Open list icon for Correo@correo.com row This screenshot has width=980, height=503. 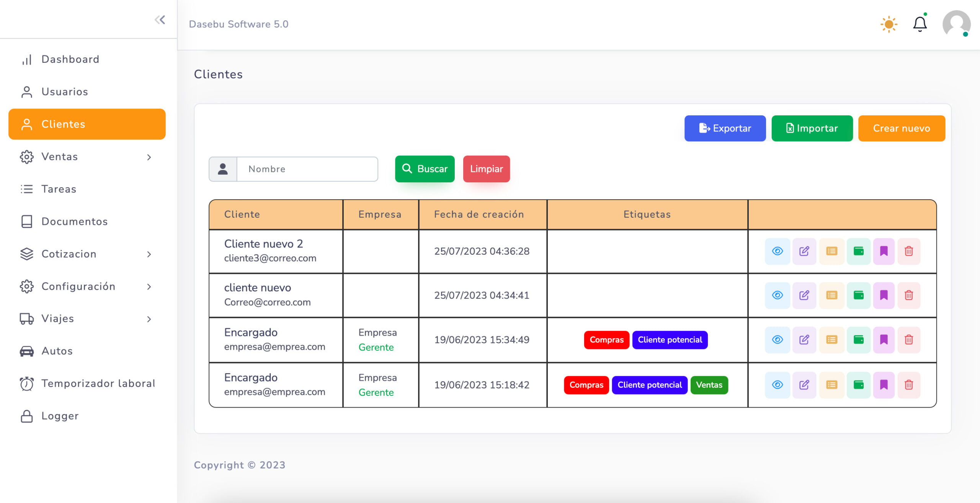point(831,295)
